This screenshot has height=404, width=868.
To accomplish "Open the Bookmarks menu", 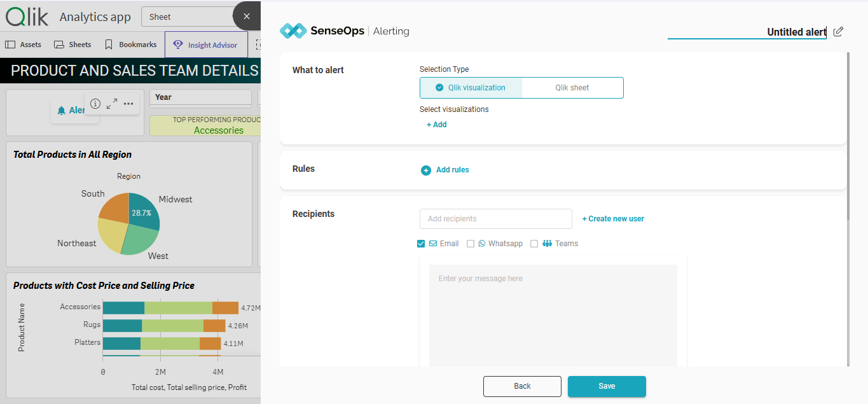I will point(130,45).
